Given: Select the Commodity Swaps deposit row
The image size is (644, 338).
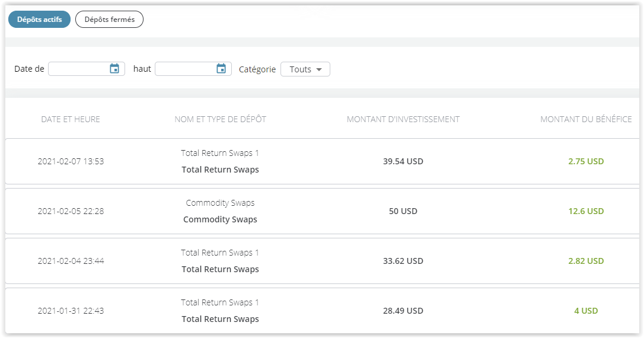Looking at the screenshot, I should point(220,211).
